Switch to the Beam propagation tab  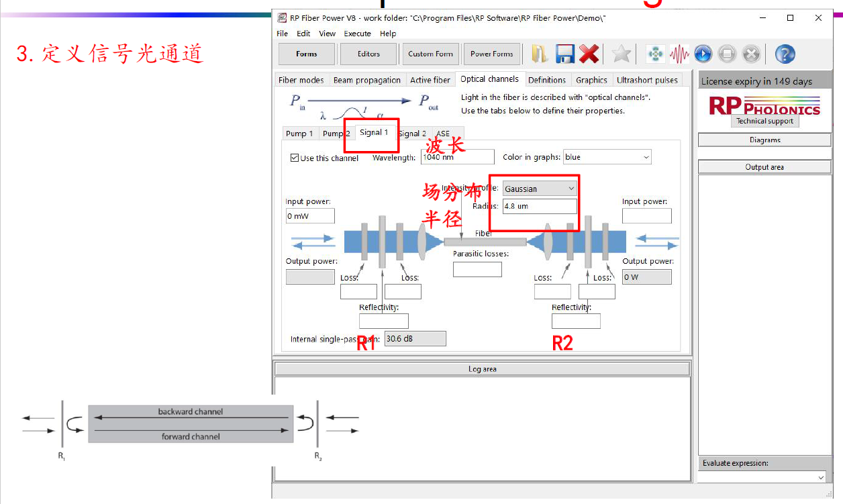(367, 80)
